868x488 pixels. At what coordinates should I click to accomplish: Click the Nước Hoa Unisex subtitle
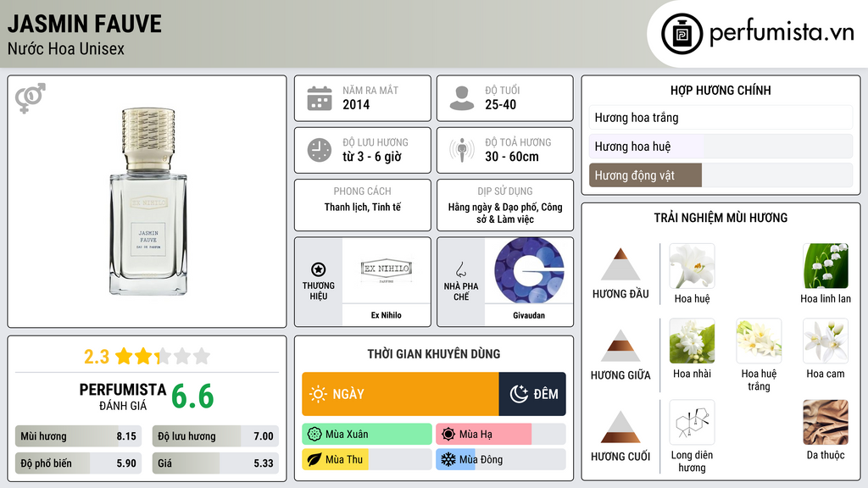(x=66, y=48)
